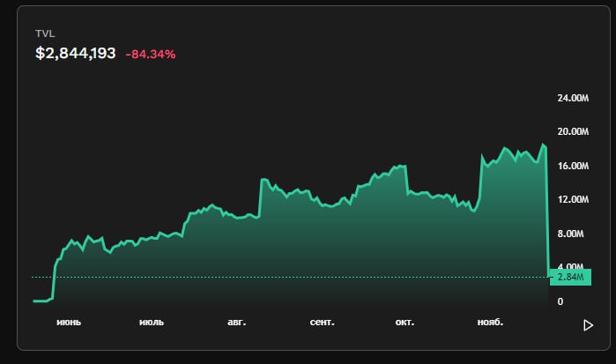Image resolution: width=616 pixels, height=364 pixels.
Task: Select the окт. month on the timeline
Action: click(404, 323)
